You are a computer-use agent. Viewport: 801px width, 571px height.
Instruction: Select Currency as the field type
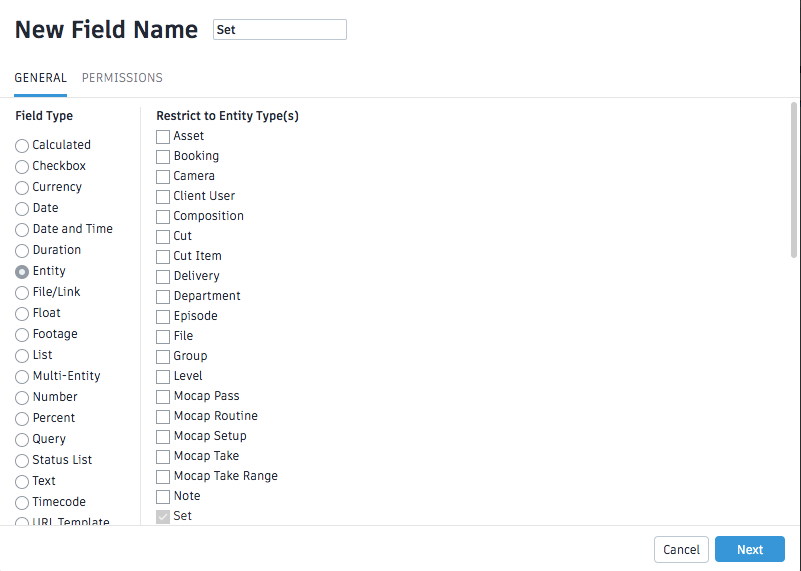tap(22, 188)
